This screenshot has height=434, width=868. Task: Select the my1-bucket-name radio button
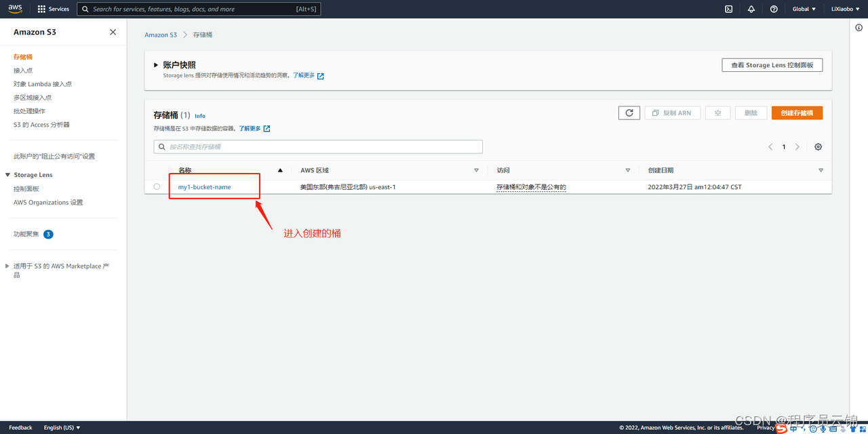tap(157, 186)
